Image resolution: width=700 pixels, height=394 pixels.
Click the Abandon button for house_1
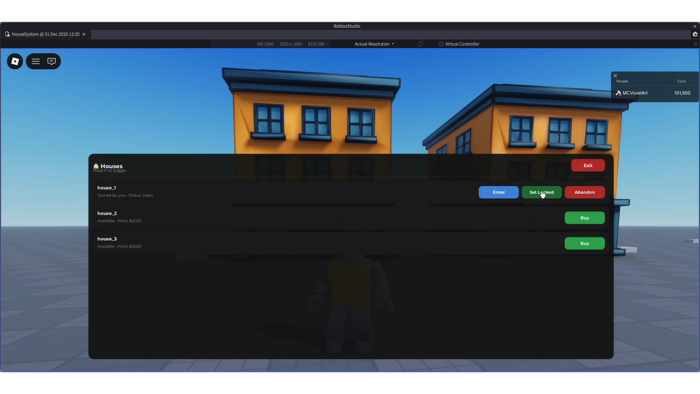pyautogui.click(x=584, y=192)
